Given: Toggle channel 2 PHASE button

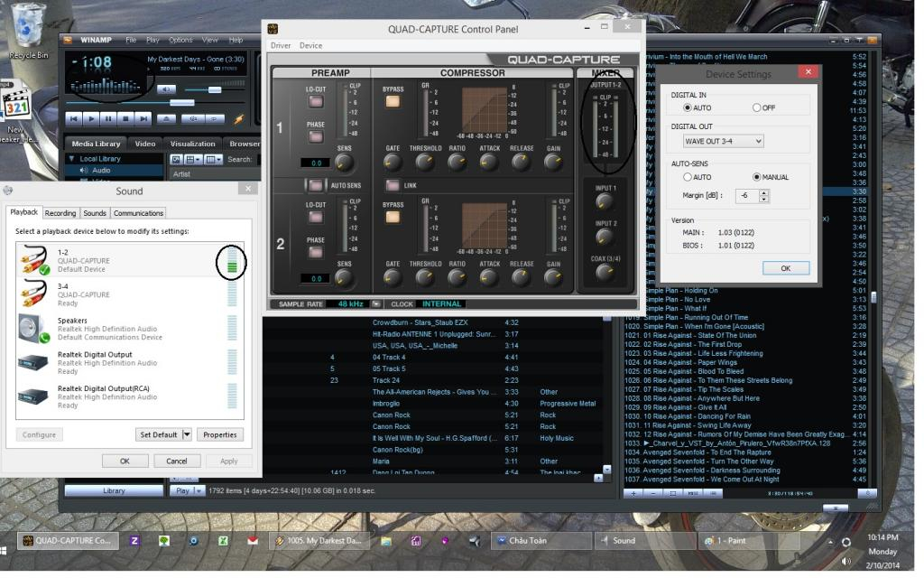Looking at the screenshot, I should point(316,253).
